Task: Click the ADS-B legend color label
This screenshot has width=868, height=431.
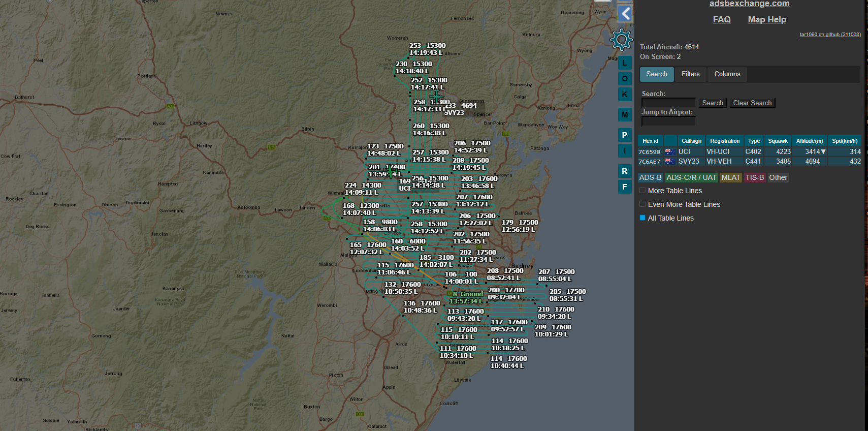Action: (x=650, y=178)
